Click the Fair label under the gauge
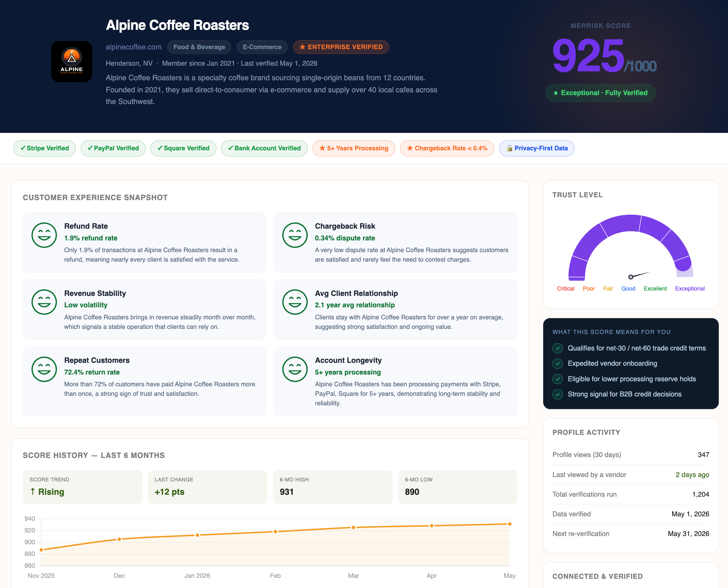Screen dimensions: 728x588 608,289
